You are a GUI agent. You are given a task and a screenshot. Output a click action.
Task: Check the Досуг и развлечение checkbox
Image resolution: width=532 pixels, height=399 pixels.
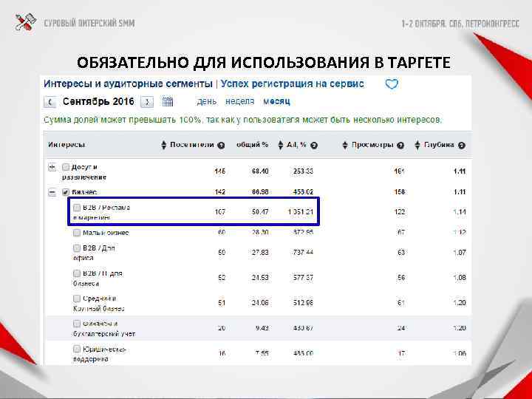click(x=66, y=167)
